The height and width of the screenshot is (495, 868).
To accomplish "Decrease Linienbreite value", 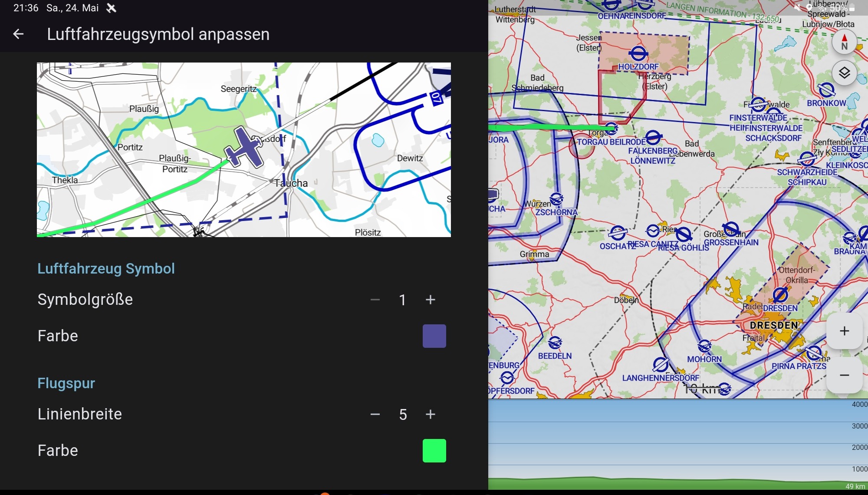I will 375,414.
